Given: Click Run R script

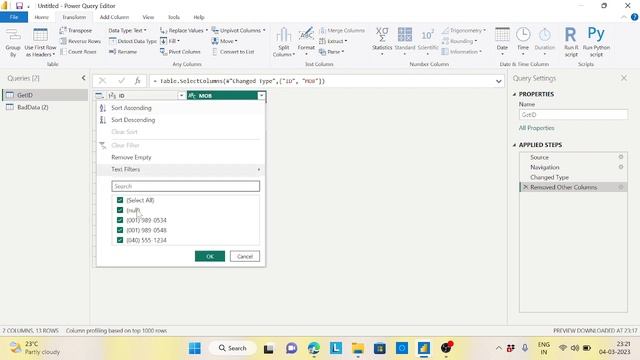Looking at the screenshot, I should (571, 42).
